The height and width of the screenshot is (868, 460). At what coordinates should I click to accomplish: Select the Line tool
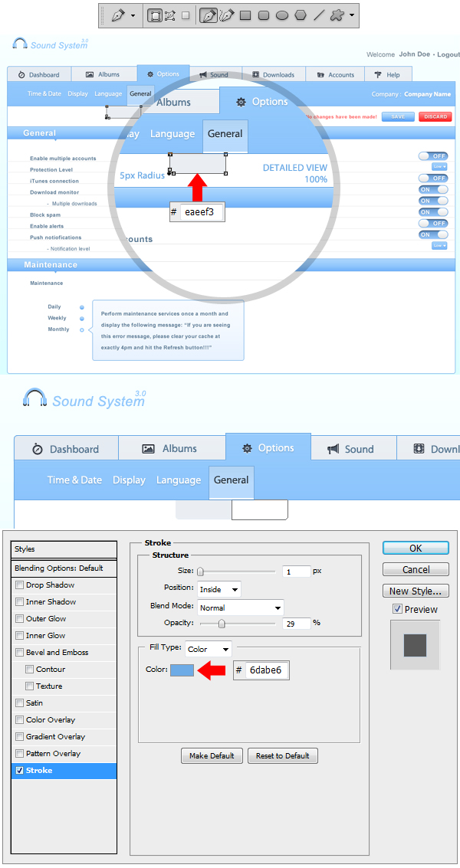pos(319,15)
